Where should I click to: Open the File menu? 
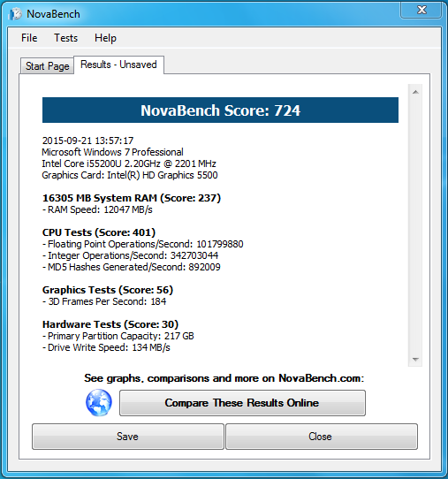tap(29, 38)
